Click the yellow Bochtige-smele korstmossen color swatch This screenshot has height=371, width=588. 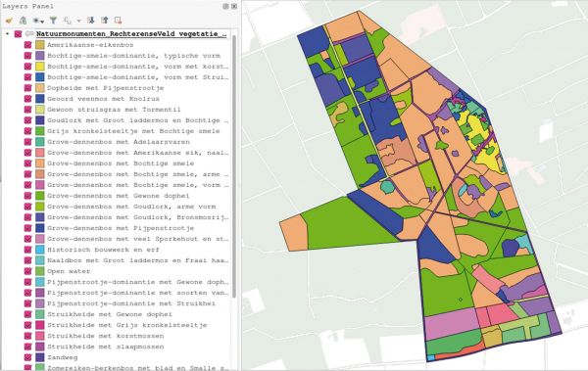40,67
